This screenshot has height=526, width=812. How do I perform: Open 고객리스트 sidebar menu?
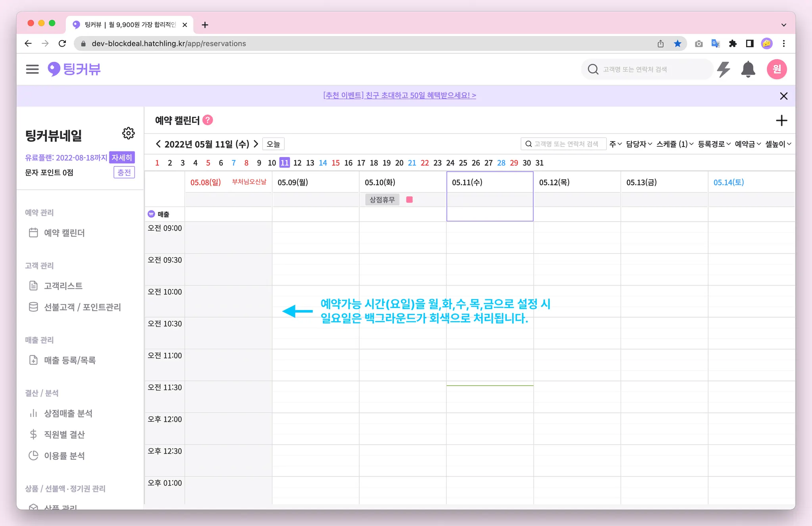click(x=63, y=286)
